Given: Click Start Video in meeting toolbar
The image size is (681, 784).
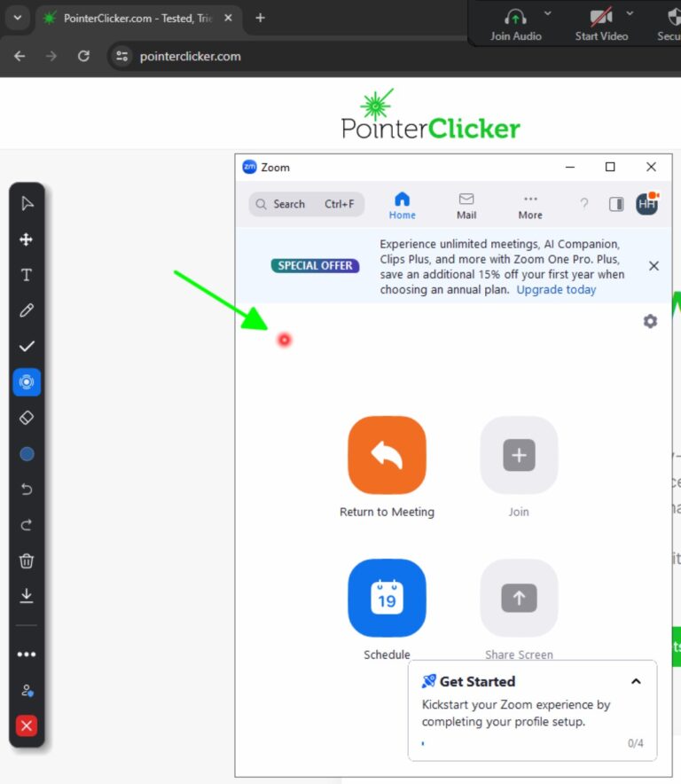Looking at the screenshot, I should coord(601,25).
